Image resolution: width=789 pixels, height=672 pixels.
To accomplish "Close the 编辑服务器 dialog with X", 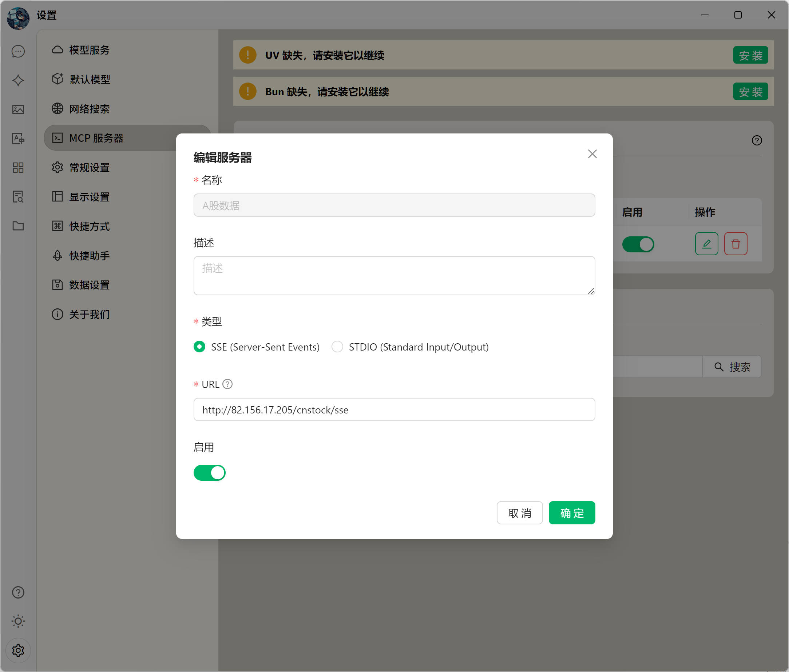I will (x=592, y=154).
